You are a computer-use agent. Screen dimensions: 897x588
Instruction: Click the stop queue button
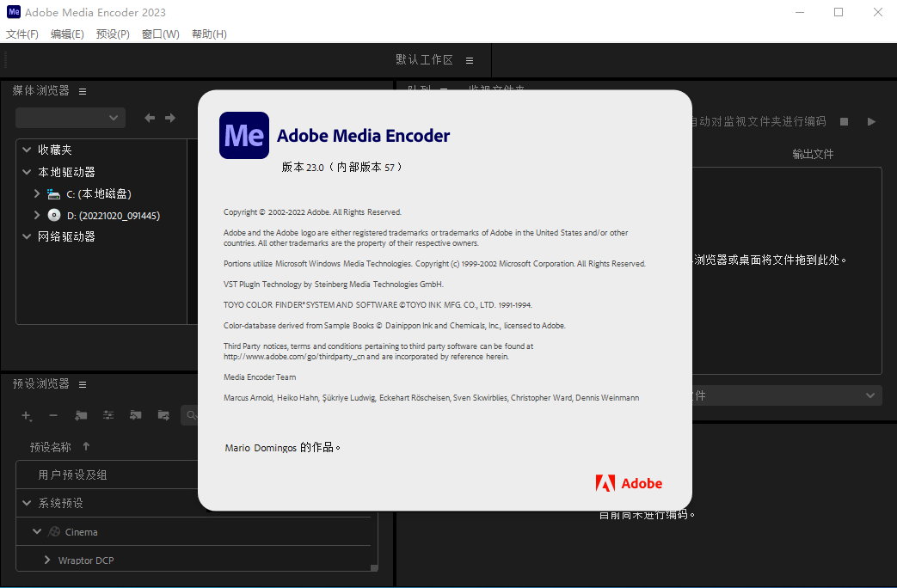[844, 122]
